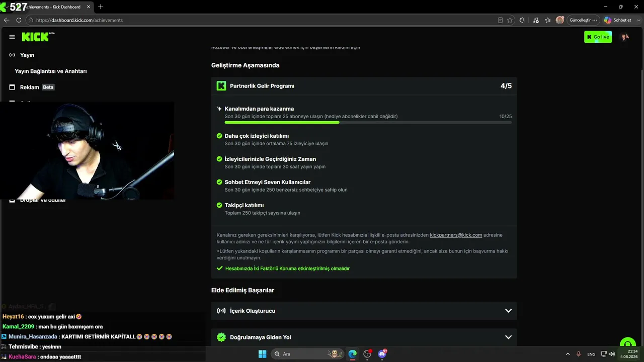Open the volume control in system tray

click(x=612, y=354)
